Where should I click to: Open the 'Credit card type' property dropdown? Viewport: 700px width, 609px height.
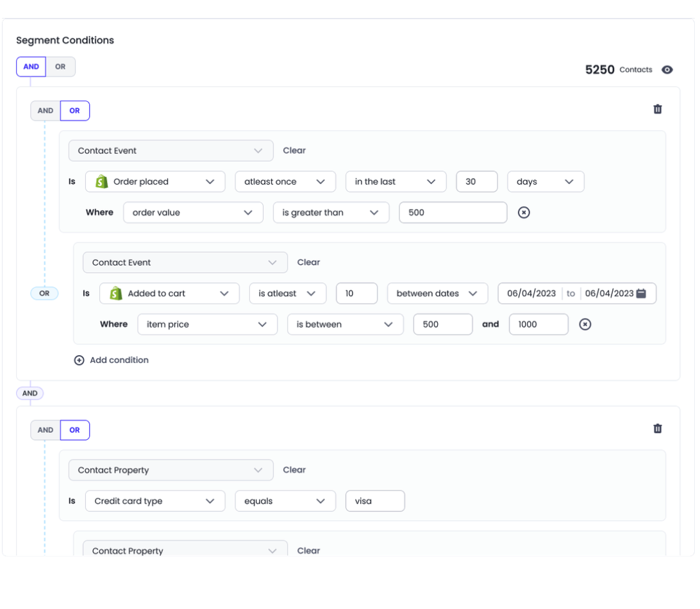pyautogui.click(x=154, y=501)
